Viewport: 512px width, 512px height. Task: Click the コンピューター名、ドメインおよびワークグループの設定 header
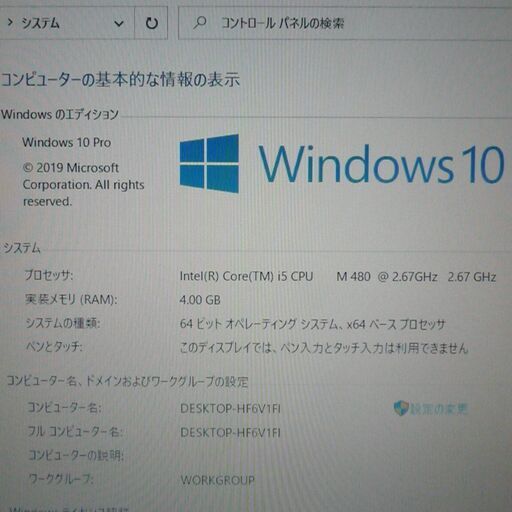(x=127, y=381)
